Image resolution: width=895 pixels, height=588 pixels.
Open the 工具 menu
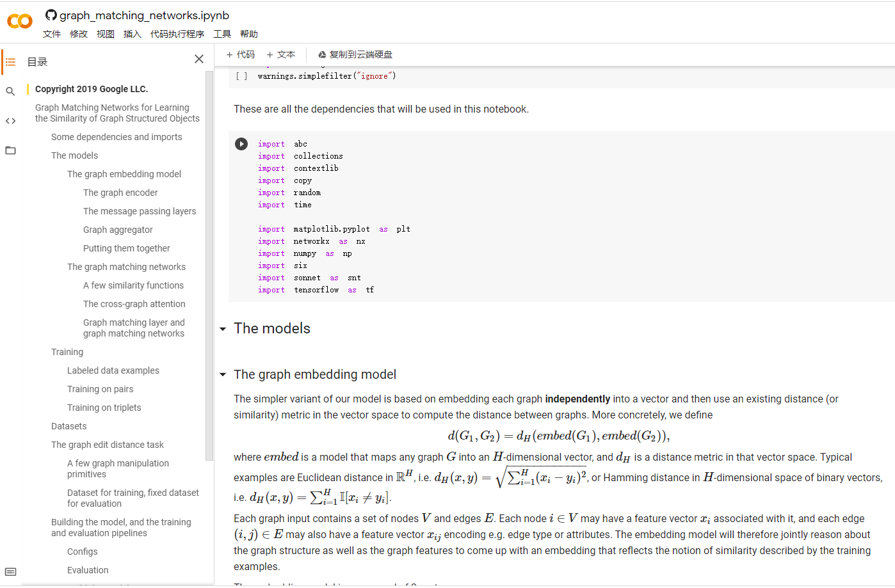pos(222,33)
